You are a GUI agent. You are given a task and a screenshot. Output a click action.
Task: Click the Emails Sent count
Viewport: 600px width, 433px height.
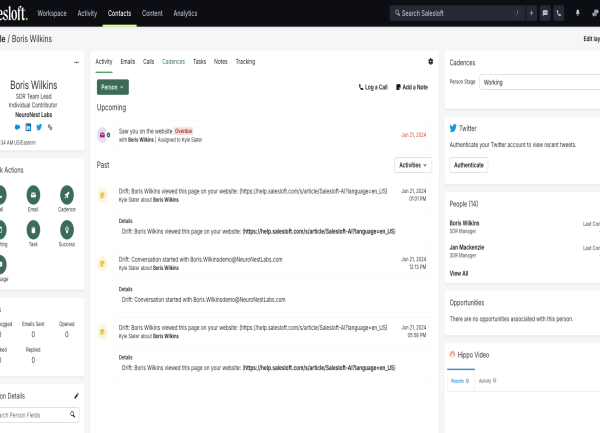(33, 334)
